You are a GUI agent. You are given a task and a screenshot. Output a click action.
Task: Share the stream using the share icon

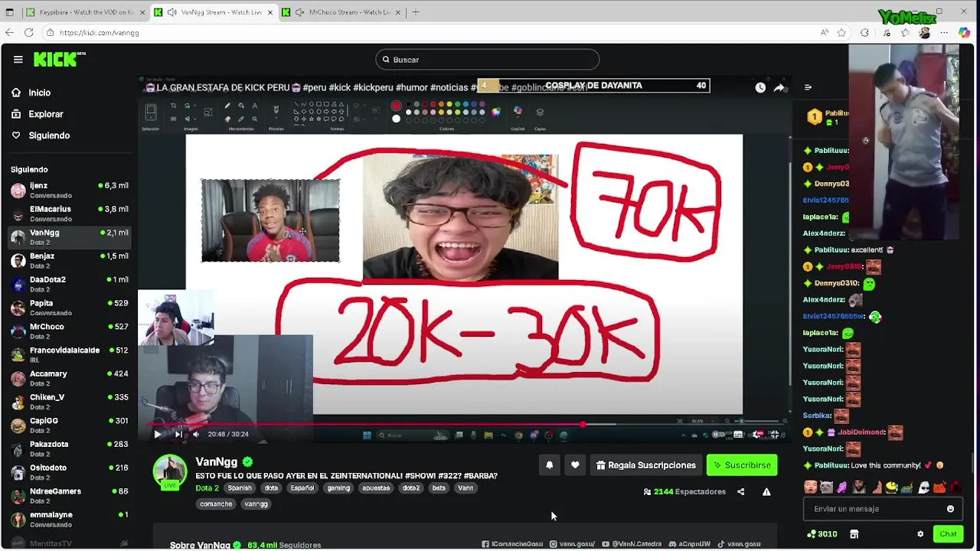click(x=740, y=492)
